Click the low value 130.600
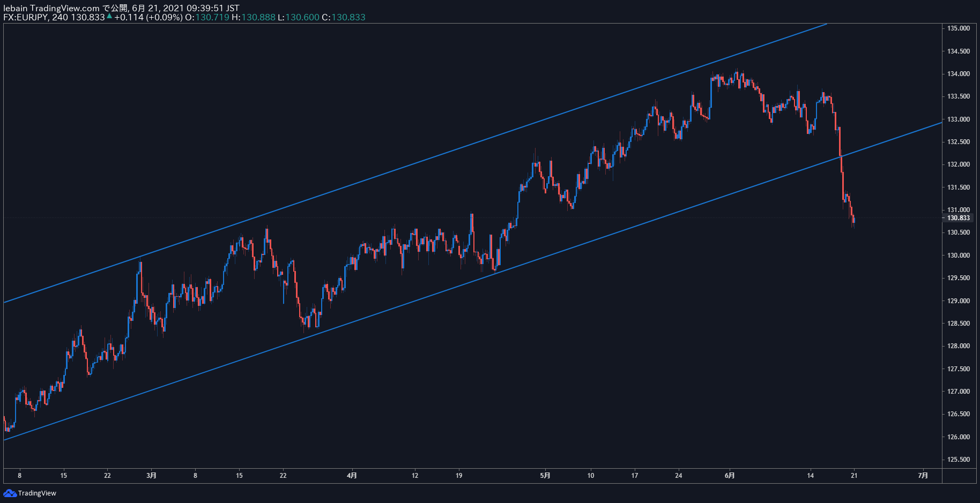Image resolution: width=980 pixels, height=503 pixels. [x=302, y=17]
